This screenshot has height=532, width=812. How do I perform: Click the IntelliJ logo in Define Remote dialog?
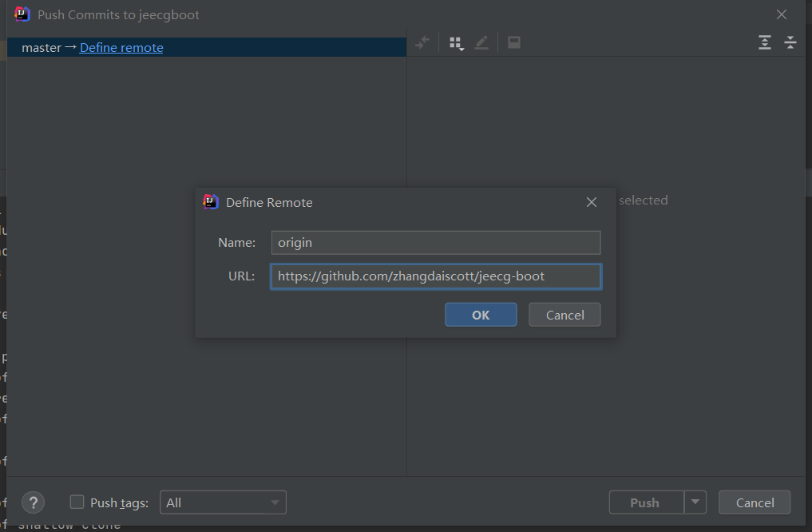click(x=210, y=202)
